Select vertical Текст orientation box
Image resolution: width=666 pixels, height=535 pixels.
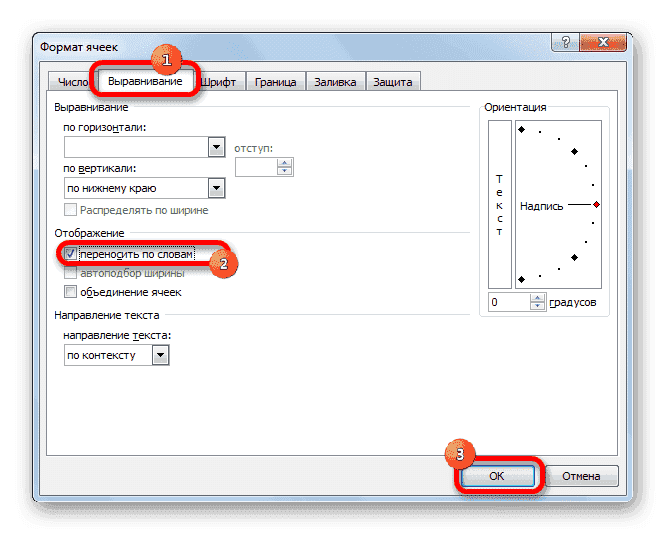pos(500,204)
